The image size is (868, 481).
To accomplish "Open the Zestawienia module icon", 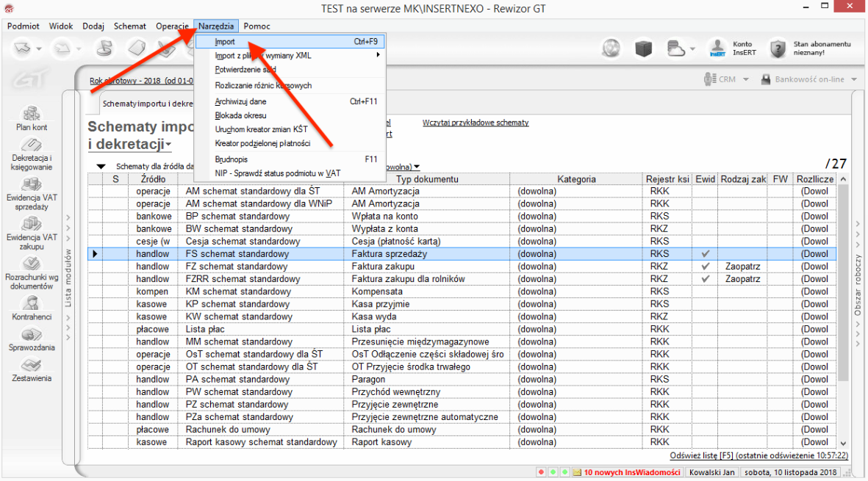I will click(x=32, y=365).
